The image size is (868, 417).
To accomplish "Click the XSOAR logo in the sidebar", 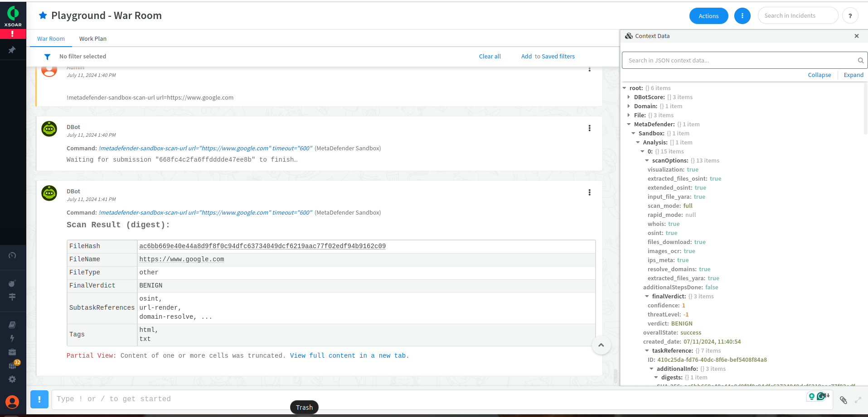I will pyautogui.click(x=13, y=16).
